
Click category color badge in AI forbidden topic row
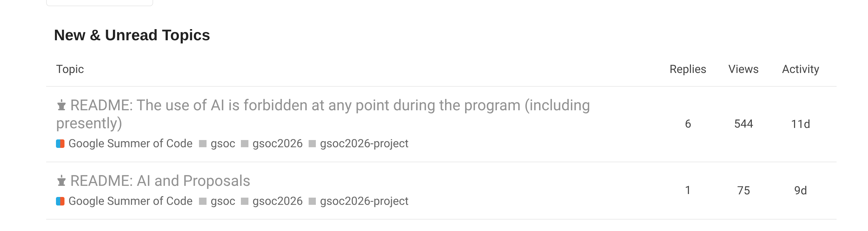pos(60,144)
